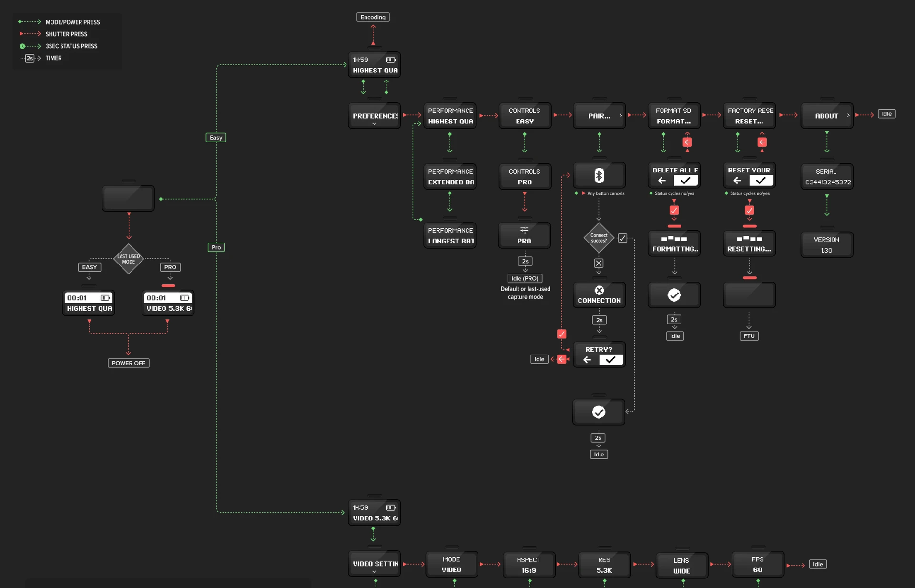Viewport: 915px width, 588px height.
Task: Click Idle label after ABOUT screen
Action: point(886,114)
